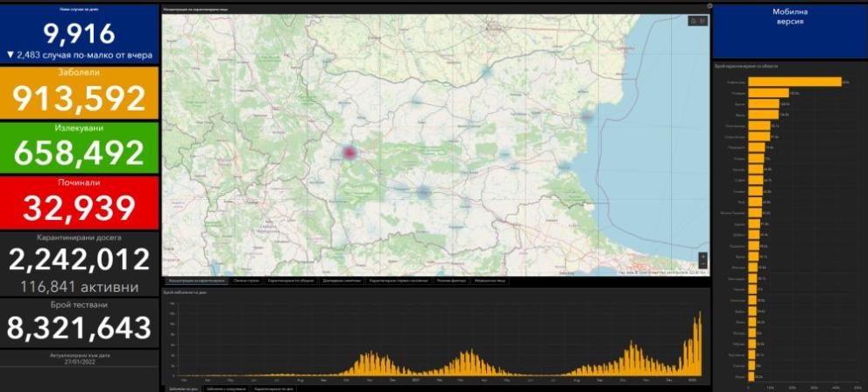Zoom out on the map with minus button

tap(702, 265)
